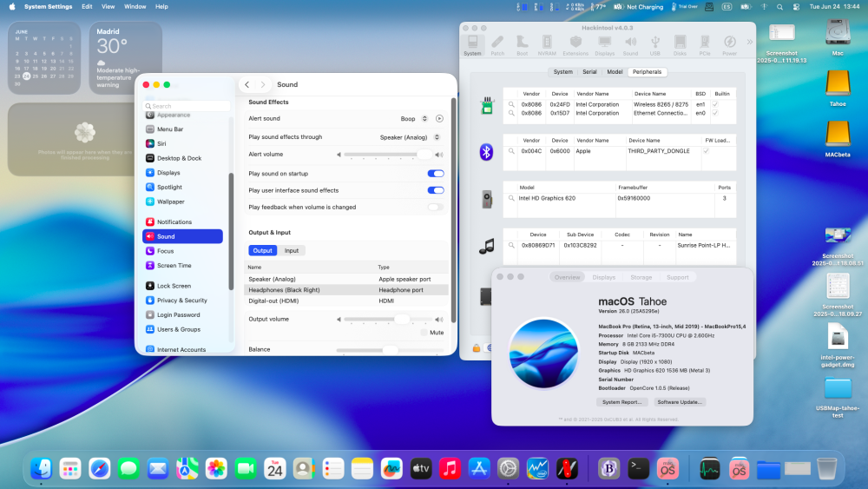Open Terminal from the Dock
This screenshot has height=489, width=868.
[x=638, y=468]
